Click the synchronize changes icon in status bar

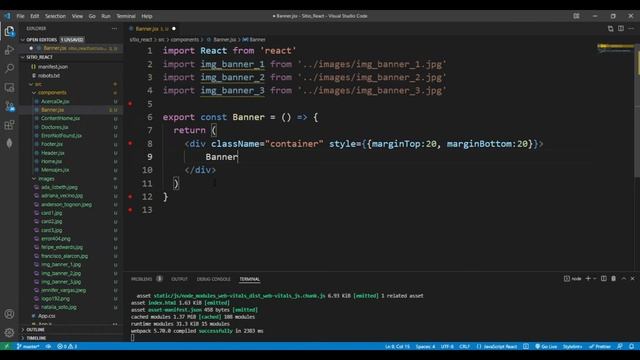pos(48,346)
